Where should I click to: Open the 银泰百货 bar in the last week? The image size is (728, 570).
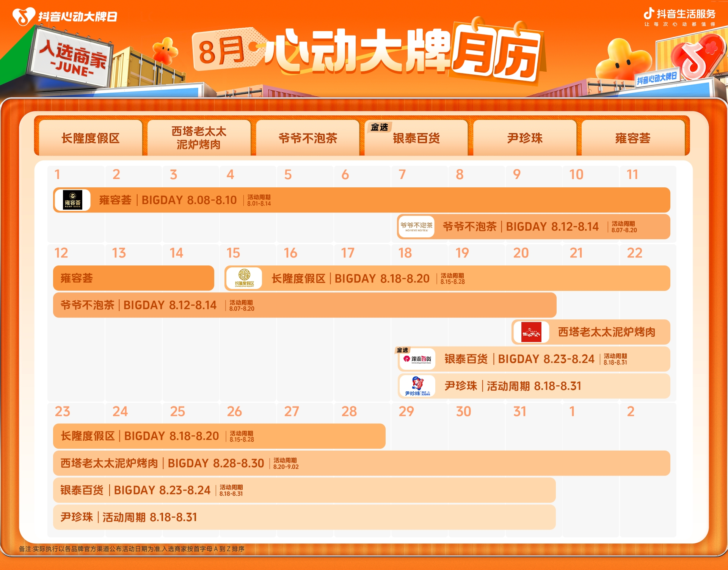click(304, 490)
